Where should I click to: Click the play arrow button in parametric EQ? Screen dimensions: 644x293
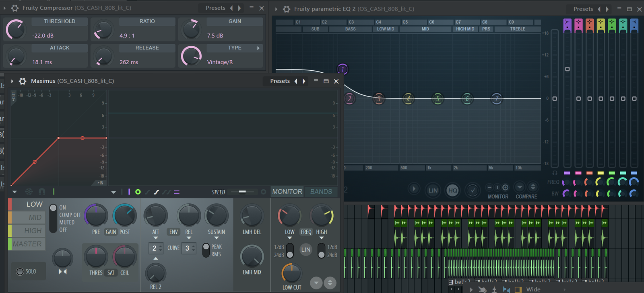413,189
